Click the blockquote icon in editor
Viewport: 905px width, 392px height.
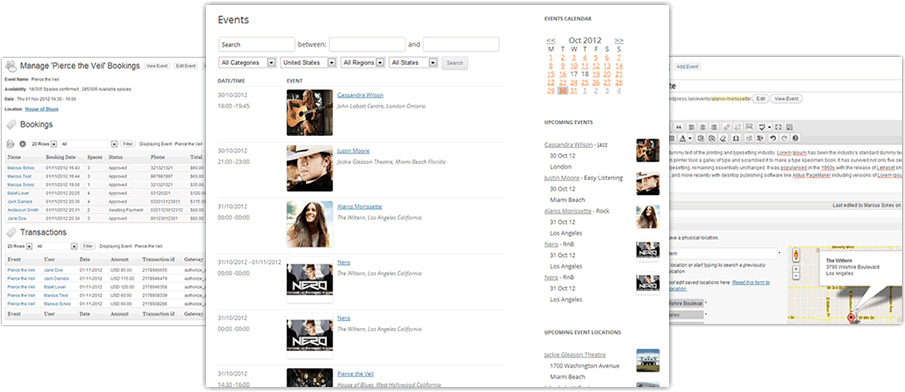tap(679, 127)
